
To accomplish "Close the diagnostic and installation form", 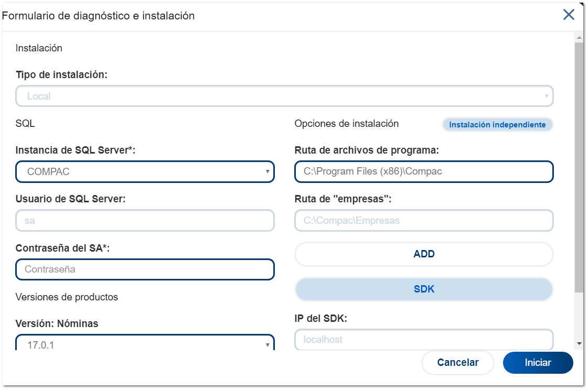I will [x=569, y=15].
